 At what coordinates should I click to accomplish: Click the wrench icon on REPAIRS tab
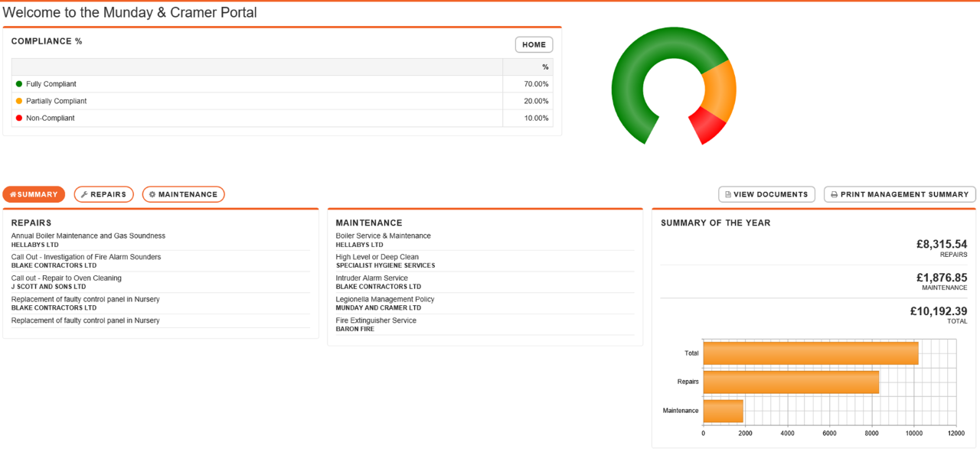click(84, 194)
